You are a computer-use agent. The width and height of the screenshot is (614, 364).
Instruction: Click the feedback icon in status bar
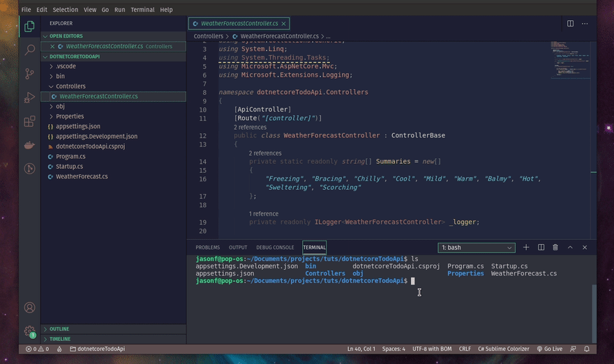(573, 349)
